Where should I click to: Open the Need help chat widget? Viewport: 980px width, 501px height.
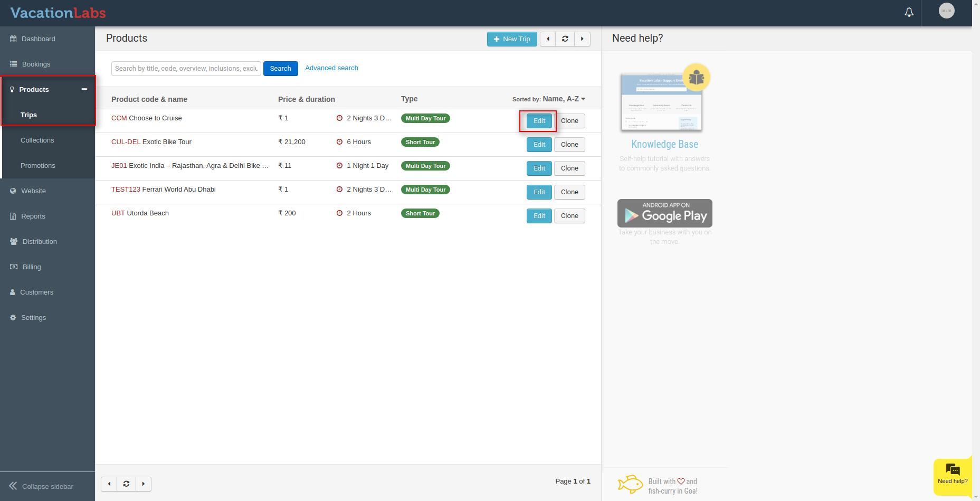953,474
